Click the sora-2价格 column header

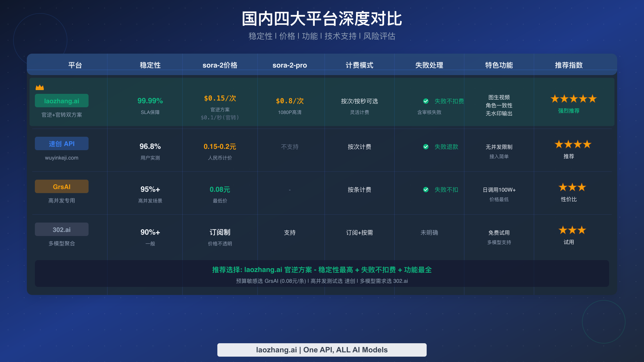click(220, 65)
